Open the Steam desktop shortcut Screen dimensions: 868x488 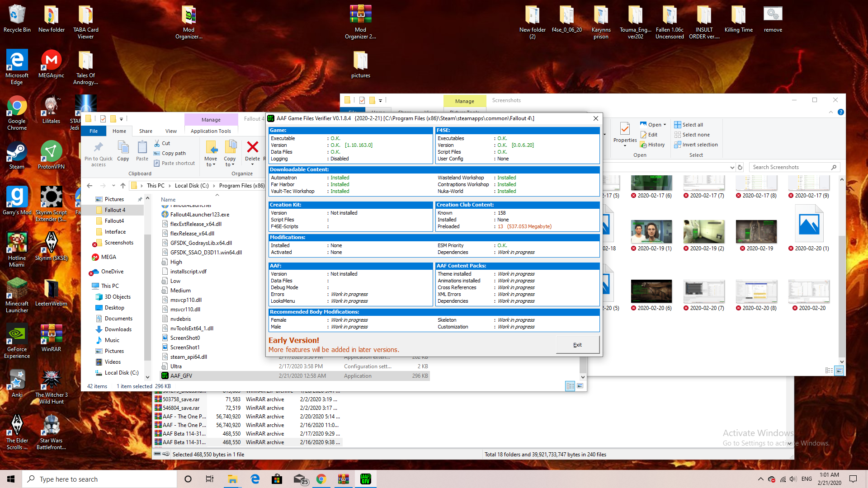click(x=17, y=155)
